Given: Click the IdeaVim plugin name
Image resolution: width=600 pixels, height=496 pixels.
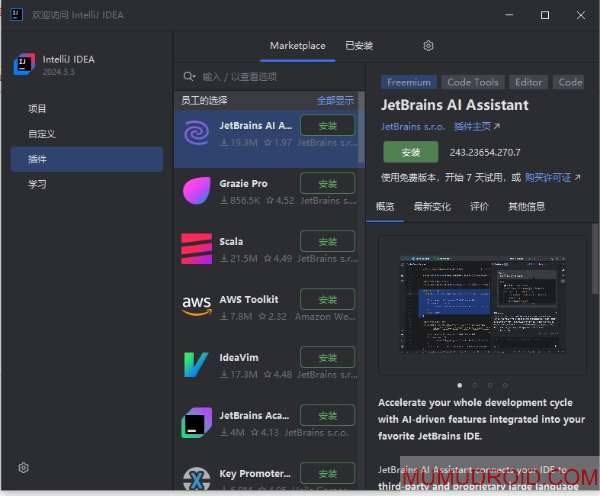Looking at the screenshot, I should 239,358.
